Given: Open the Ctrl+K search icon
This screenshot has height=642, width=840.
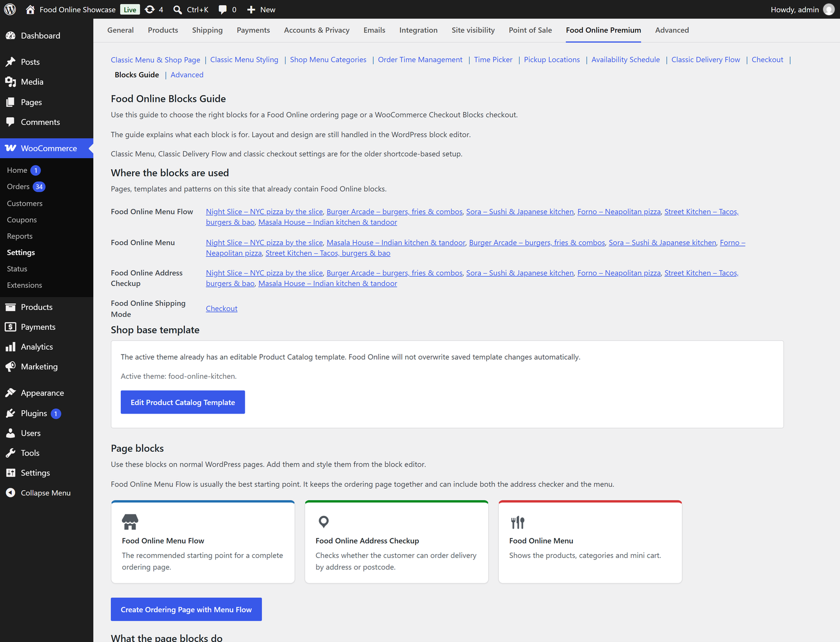Looking at the screenshot, I should pos(178,9).
